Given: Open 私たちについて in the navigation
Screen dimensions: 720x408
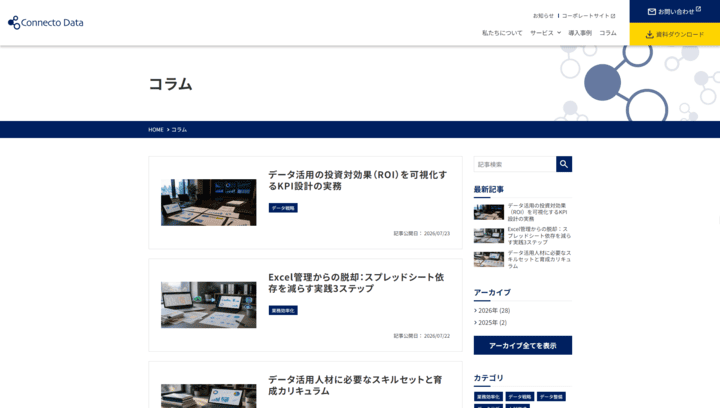Looking at the screenshot, I should tap(502, 33).
